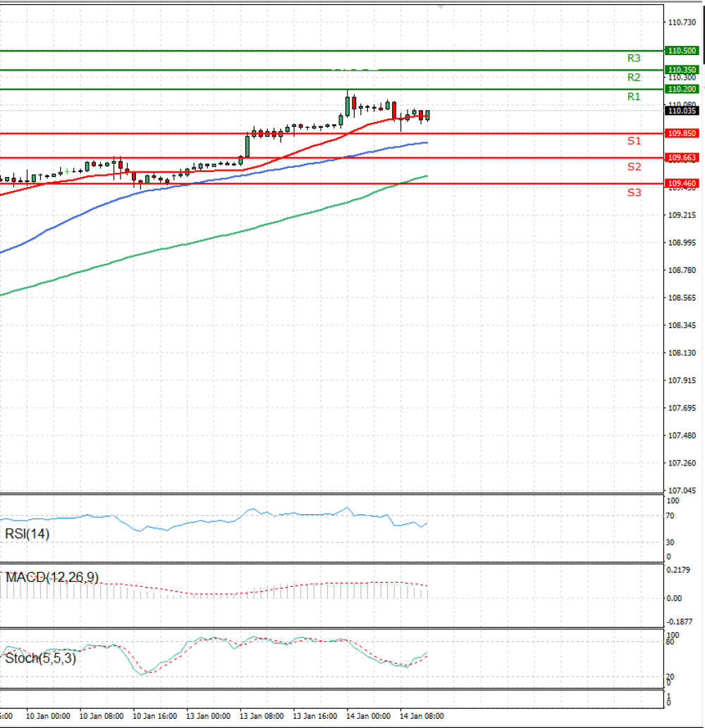Click the 108.565 price scale value
Screen dimensions: 705x728
pyautogui.click(x=682, y=298)
